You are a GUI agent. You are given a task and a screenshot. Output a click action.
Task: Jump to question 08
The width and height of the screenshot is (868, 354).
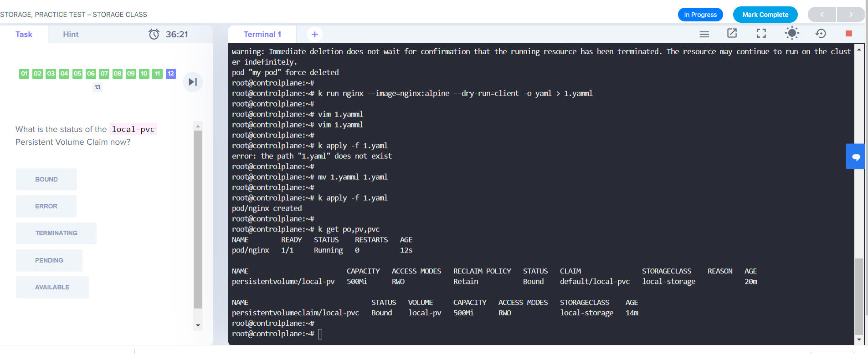point(118,73)
